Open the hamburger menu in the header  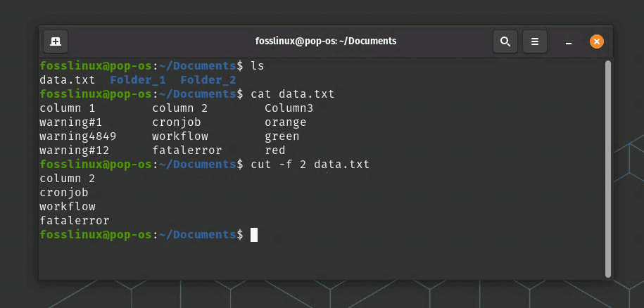(x=534, y=41)
